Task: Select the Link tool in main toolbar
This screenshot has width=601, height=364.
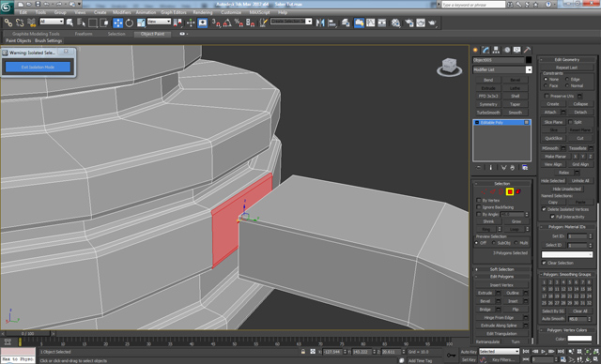Action: pyautogui.click(x=8, y=23)
